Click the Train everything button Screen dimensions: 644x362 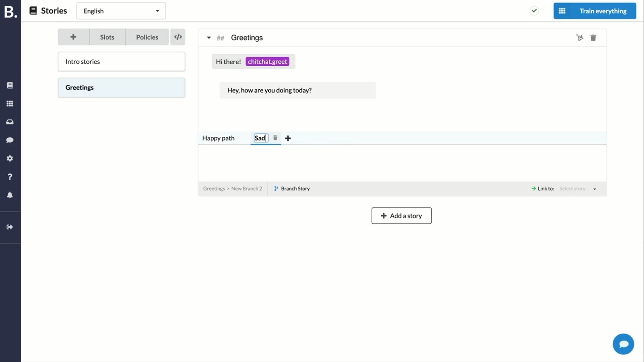pyautogui.click(x=594, y=11)
